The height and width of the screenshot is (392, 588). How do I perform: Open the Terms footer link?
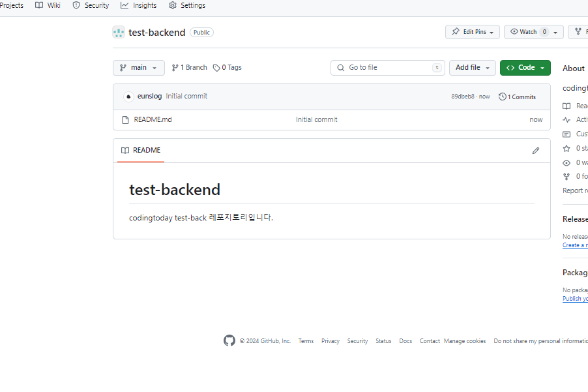pyautogui.click(x=306, y=341)
